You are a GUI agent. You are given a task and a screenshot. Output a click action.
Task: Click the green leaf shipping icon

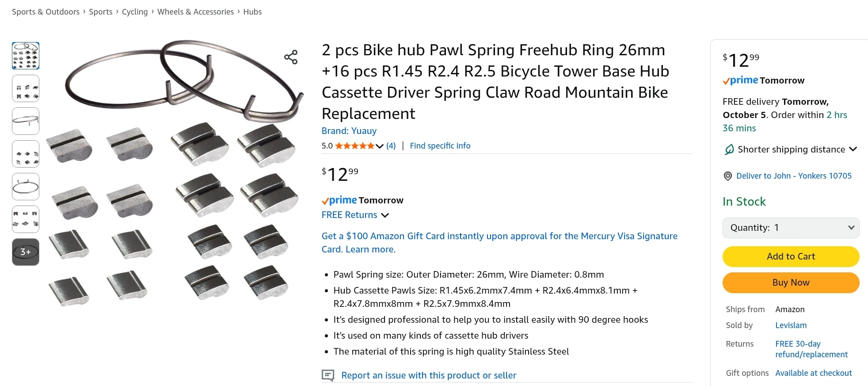(x=729, y=149)
